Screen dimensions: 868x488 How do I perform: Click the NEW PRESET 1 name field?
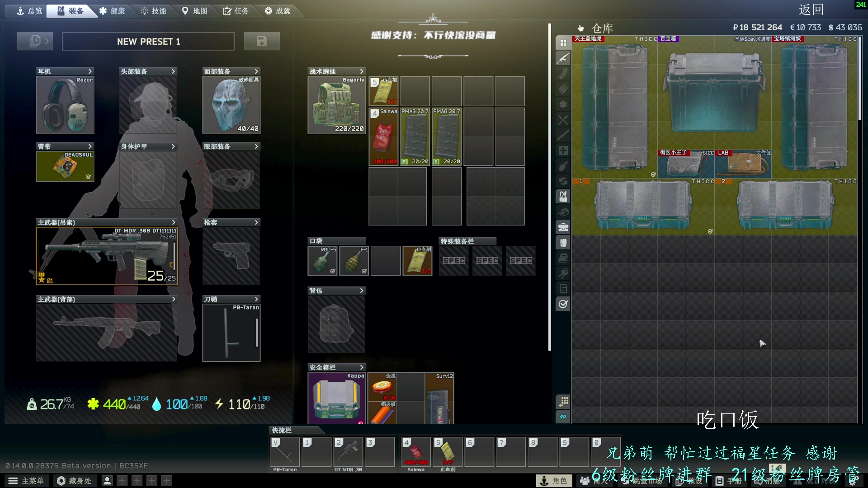click(148, 42)
